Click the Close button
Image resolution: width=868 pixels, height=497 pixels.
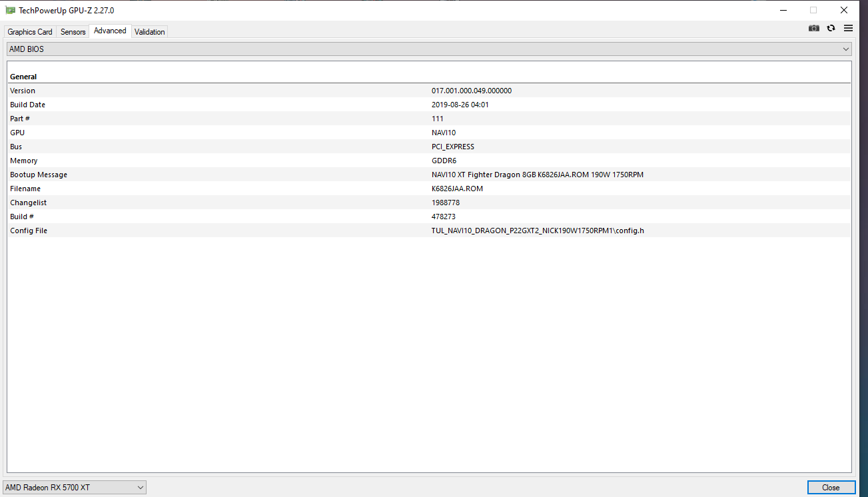pyautogui.click(x=831, y=488)
